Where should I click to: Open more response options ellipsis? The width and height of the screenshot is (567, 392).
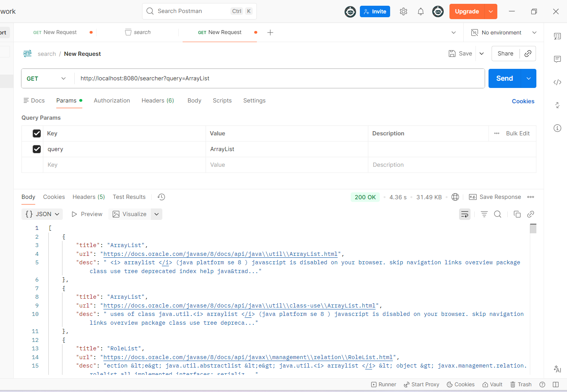point(531,197)
